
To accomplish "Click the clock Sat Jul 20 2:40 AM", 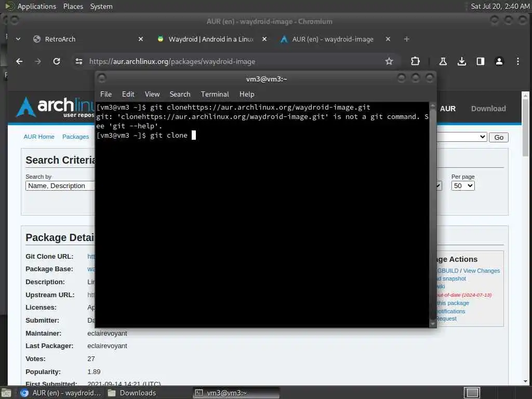I will pos(500,6).
